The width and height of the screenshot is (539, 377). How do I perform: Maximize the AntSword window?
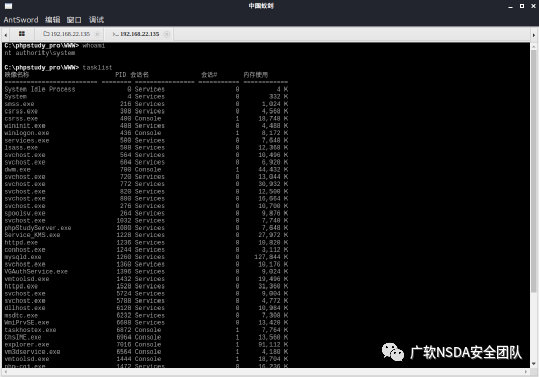click(522, 6)
